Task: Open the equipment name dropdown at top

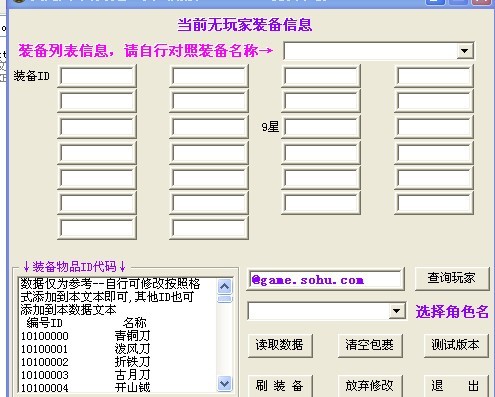Action: click(x=465, y=51)
